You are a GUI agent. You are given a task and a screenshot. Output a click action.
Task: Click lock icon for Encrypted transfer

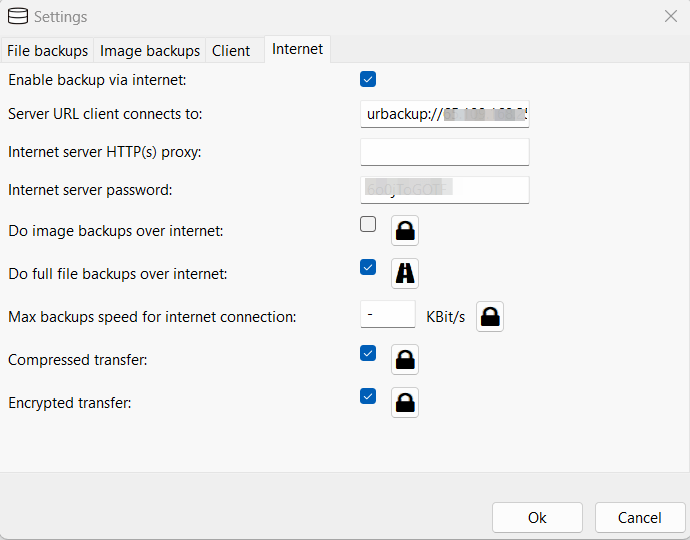[x=405, y=402]
